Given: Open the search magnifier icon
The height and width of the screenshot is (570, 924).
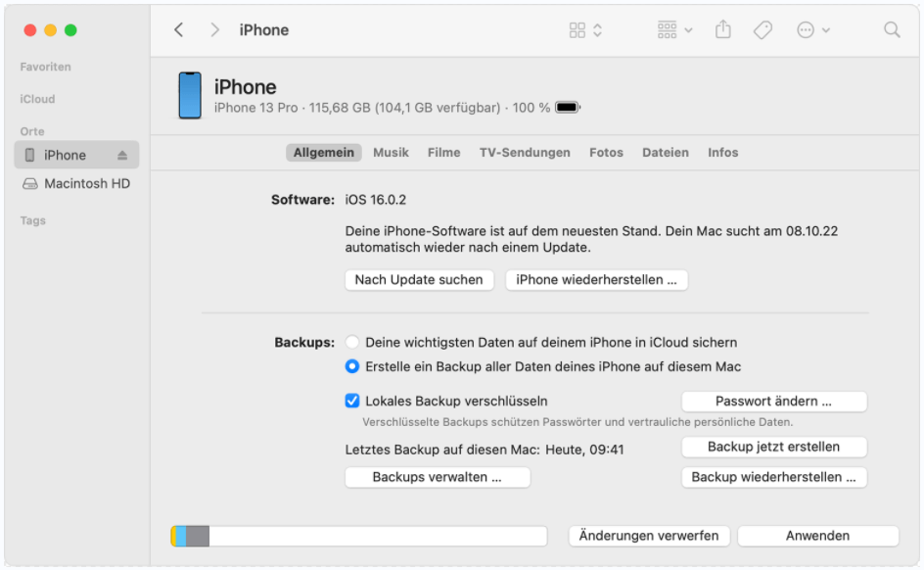Looking at the screenshot, I should (892, 30).
